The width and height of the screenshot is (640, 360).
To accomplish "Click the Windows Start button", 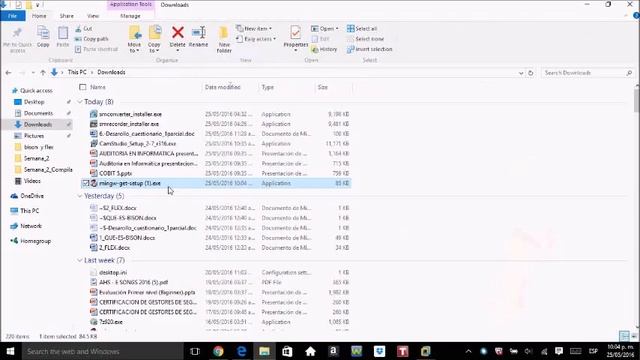I will click(11, 351).
